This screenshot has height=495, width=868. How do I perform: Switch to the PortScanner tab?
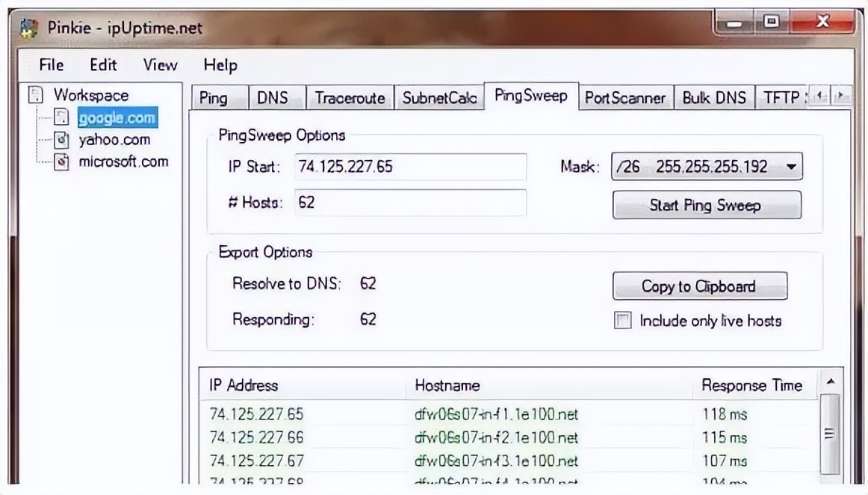pos(625,98)
